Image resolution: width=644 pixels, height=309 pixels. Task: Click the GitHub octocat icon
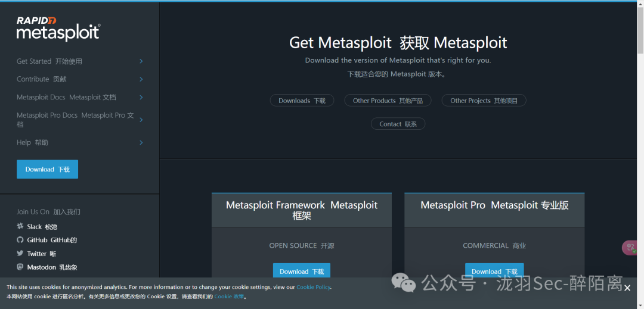point(20,240)
